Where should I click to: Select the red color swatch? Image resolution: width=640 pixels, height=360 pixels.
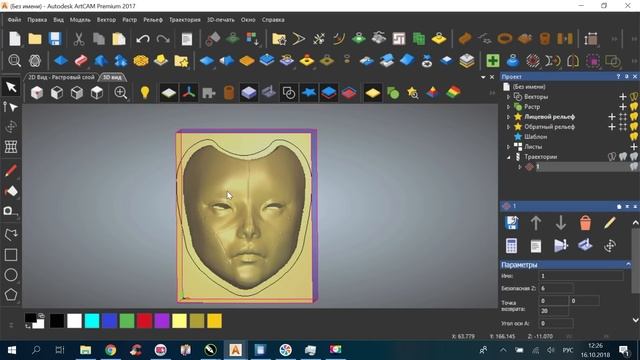coord(144,321)
